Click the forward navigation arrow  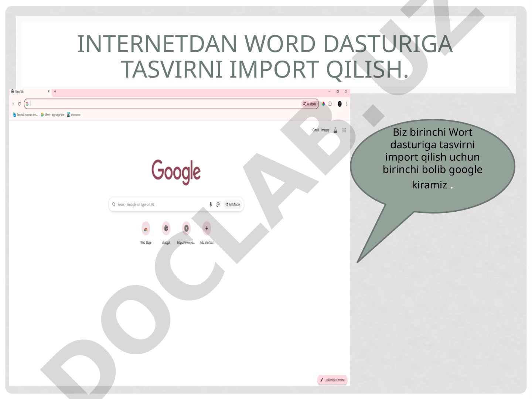point(13,104)
